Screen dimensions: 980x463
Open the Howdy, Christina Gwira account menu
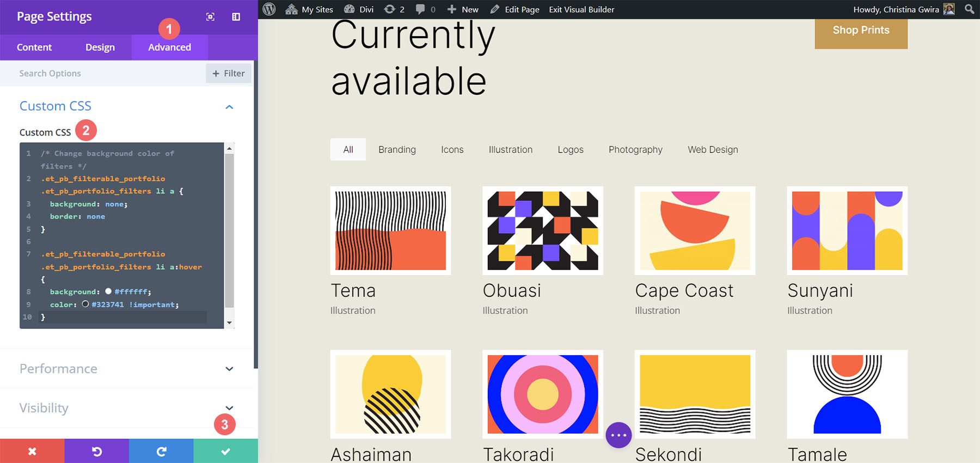[x=904, y=9]
